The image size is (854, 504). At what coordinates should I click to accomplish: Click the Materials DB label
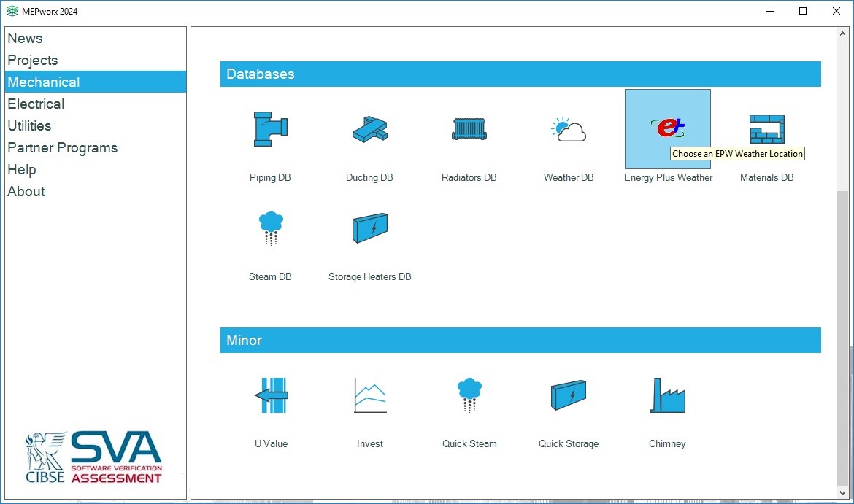pyautogui.click(x=767, y=177)
